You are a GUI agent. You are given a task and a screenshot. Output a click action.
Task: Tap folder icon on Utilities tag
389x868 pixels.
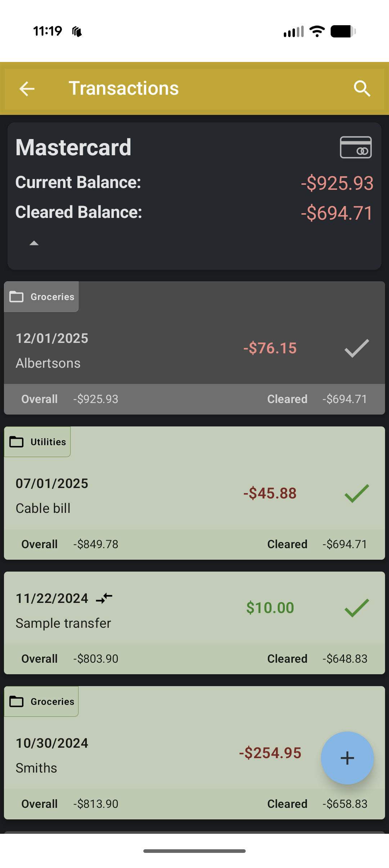17,442
